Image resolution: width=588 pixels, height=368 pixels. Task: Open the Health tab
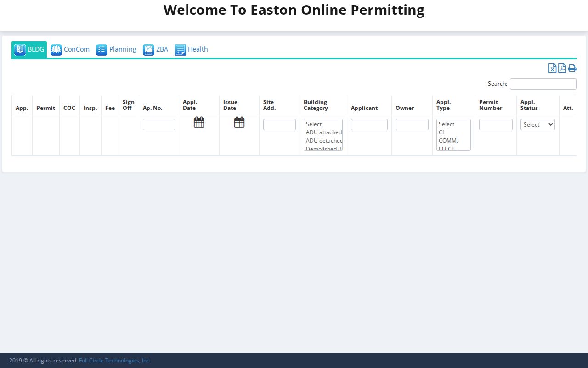(192, 50)
